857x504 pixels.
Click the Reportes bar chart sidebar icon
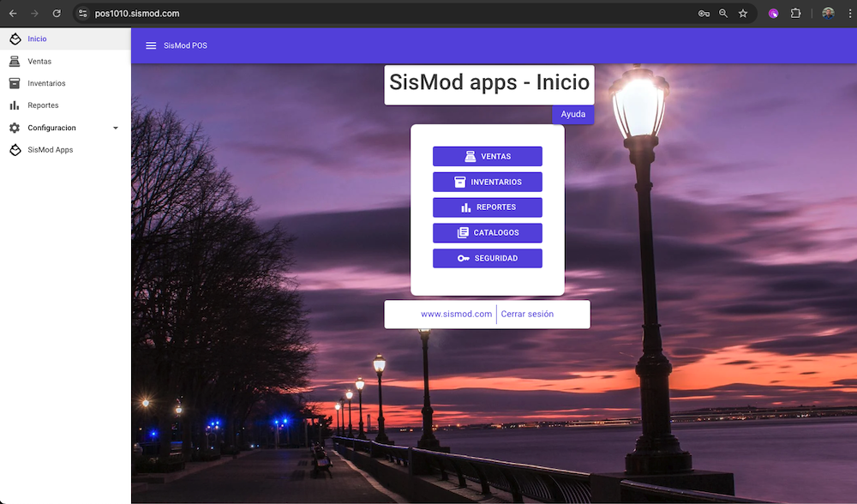tap(15, 105)
